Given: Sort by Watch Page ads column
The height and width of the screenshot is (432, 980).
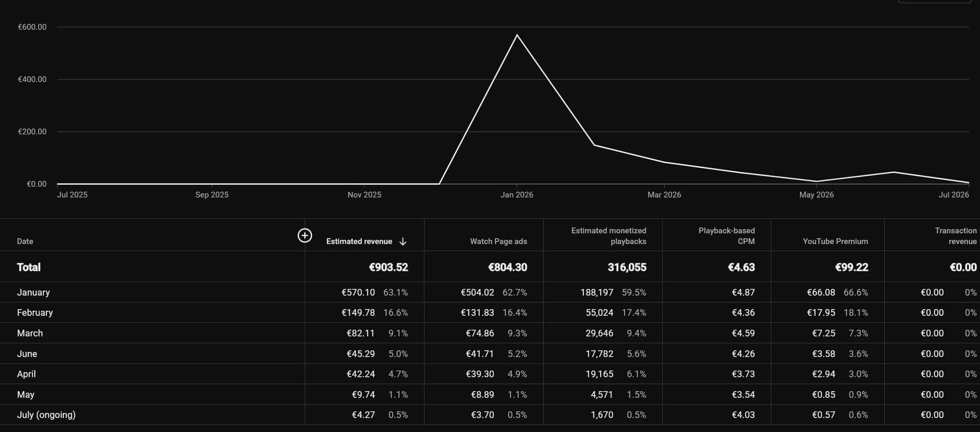Looking at the screenshot, I should click(x=498, y=241).
